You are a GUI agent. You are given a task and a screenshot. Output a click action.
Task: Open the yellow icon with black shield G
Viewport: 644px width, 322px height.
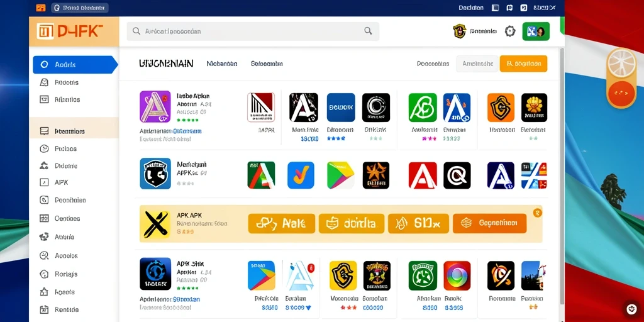343,275
